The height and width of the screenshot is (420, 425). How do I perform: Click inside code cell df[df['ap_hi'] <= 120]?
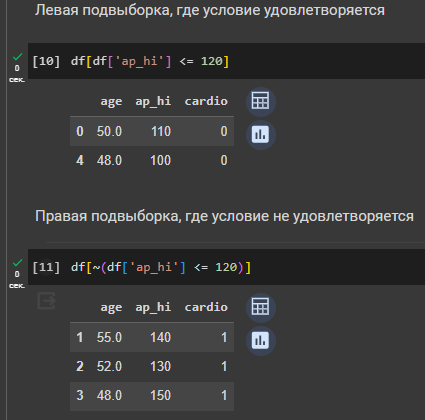point(226,61)
